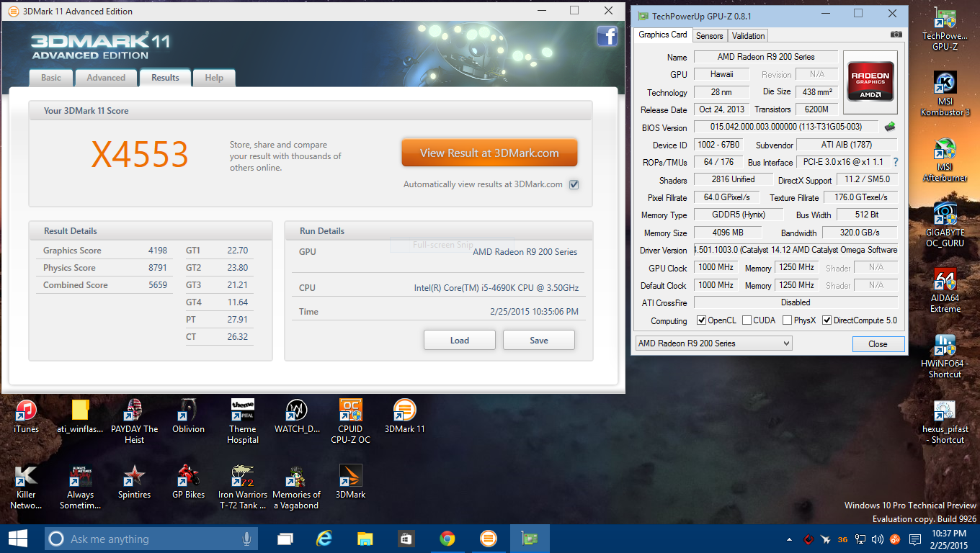The height and width of the screenshot is (553, 980).
Task: Launch Theme Hospital desktop icon
Action: tap(243, 421)
